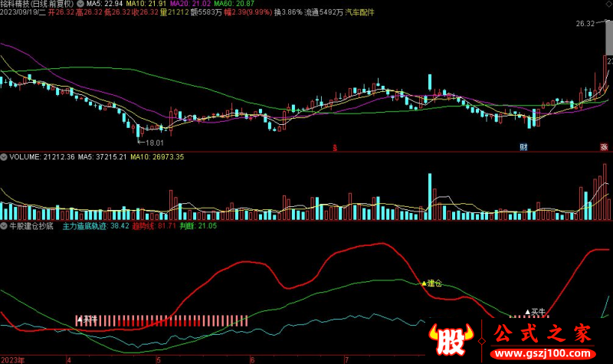The image size is (613, 364).
Task: Select the MA10: 21.91 label
Action: click(x=146, y=4)
